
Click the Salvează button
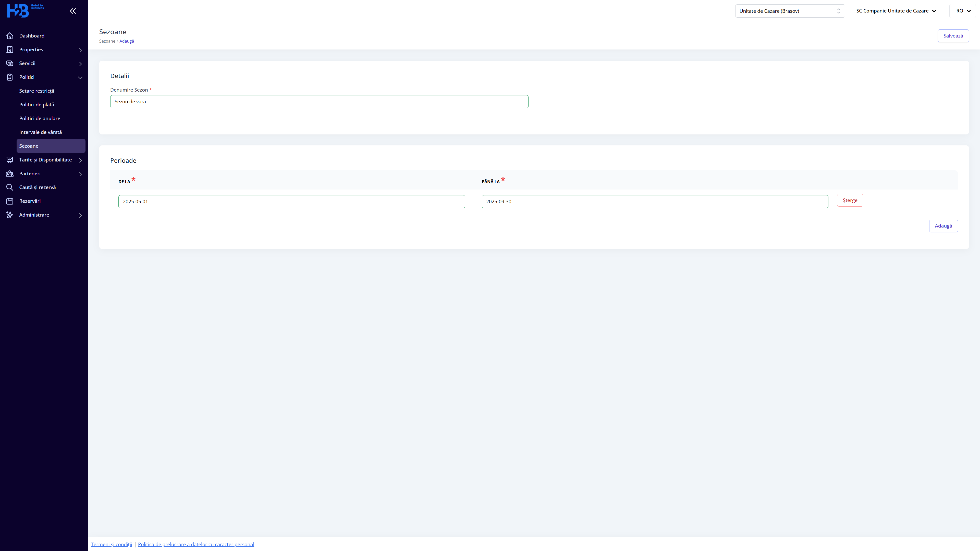coord(953,36)
